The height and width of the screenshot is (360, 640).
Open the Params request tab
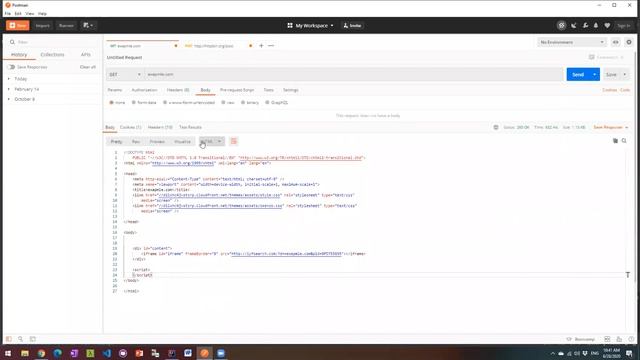pyautogui.click(x=115, y=90)
